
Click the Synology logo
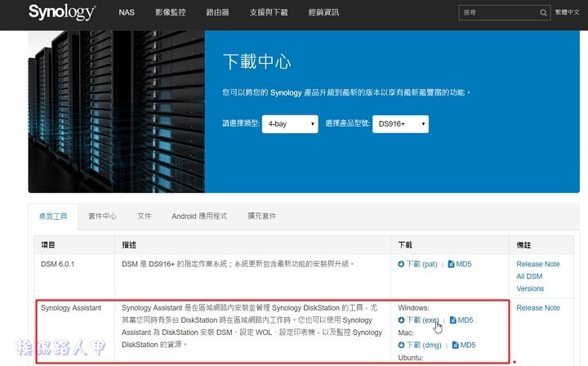pyautogui.click(x=62, y=13)
